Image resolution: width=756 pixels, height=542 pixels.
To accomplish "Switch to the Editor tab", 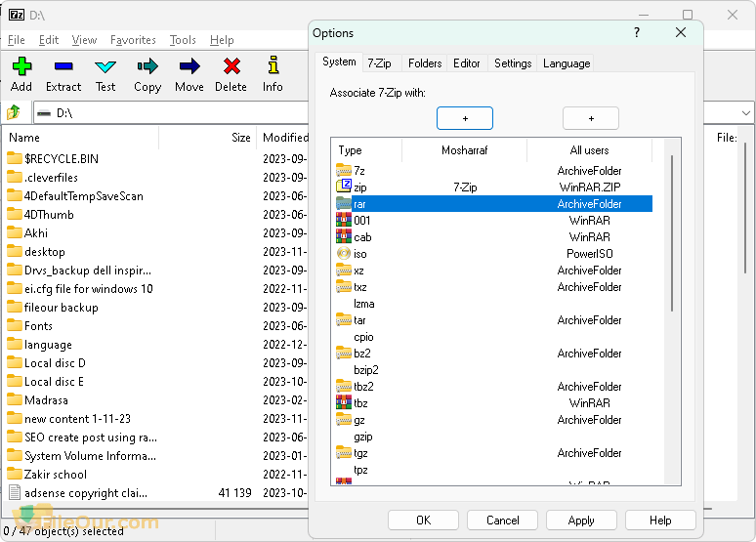I will click(466, 63).
